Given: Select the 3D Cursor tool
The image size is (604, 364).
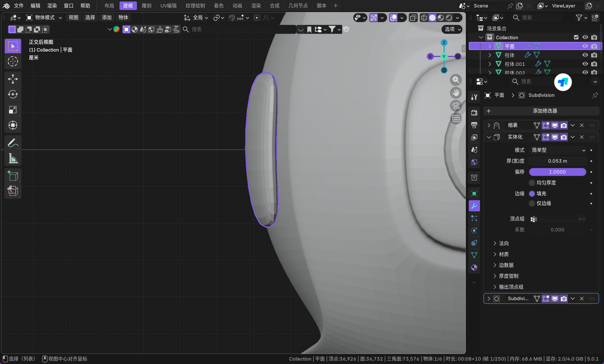Looking at the screenshot, I should pos(13,61).
